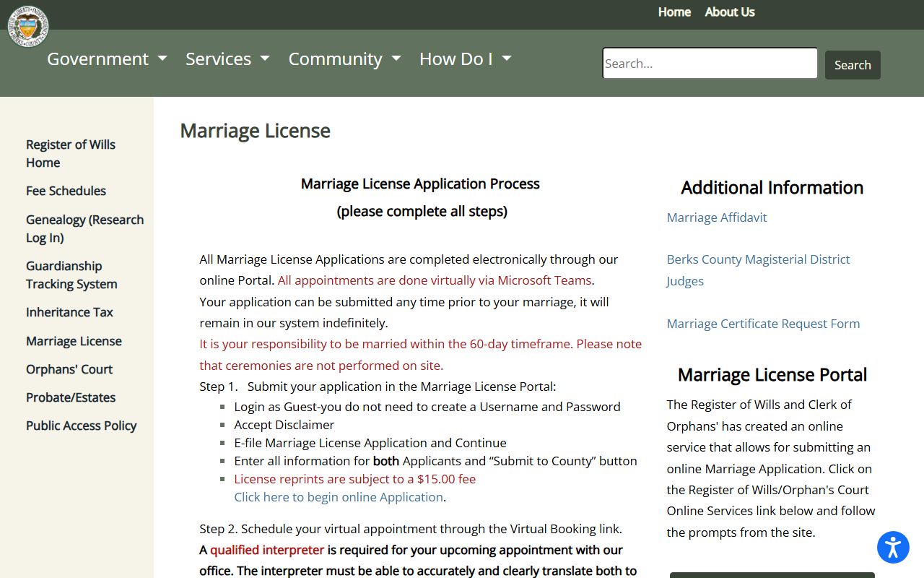924x578 pixels.
Task: Open Marriage Certificate Request Form link
Action: (x=763, y=324)
